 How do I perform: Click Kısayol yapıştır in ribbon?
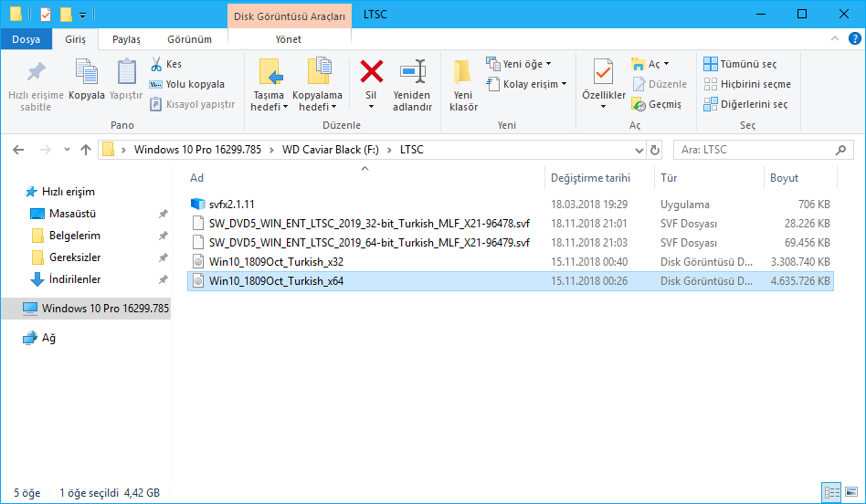(193, 104)
